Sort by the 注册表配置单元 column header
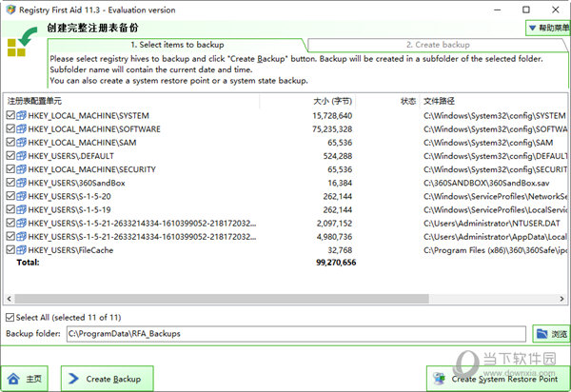Image resolution: width=571 pixels, height=392 pixels. coord(131,101)
